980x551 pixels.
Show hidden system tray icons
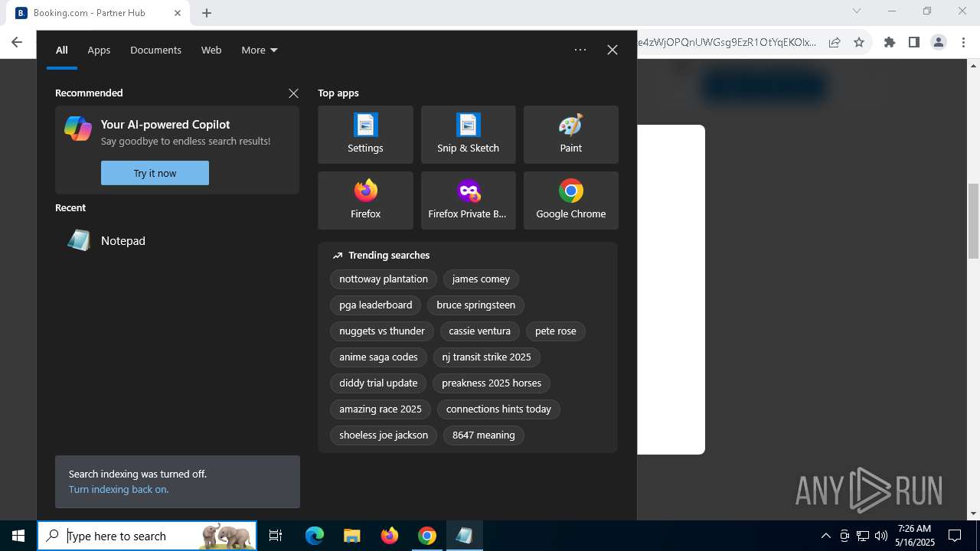[x=825, y=536]
